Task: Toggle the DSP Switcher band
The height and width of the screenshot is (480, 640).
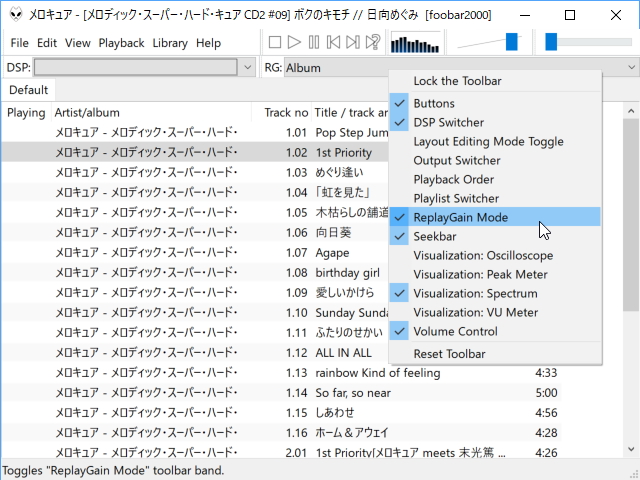Action: click(x=495, y=122)
